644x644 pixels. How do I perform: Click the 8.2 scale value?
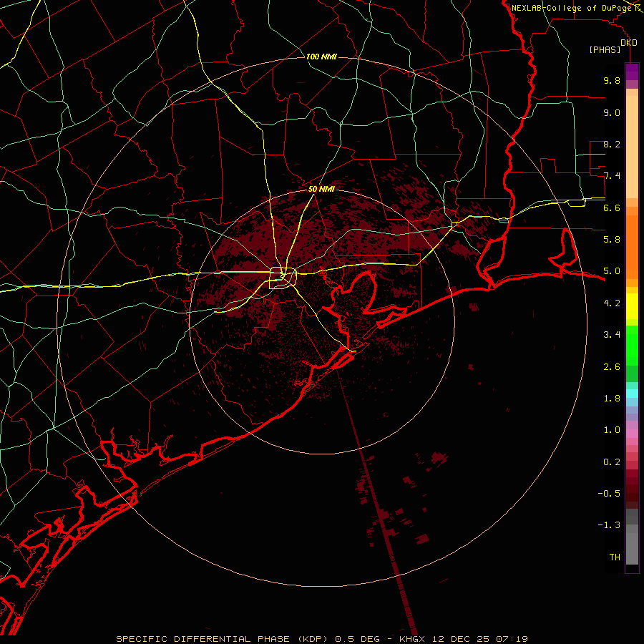tap(612, 144)
